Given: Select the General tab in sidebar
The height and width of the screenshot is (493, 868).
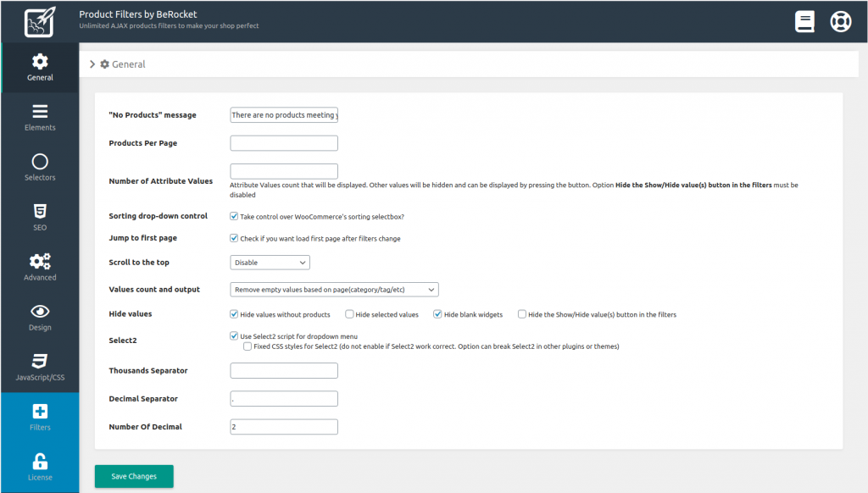Looking at the screenshot, I should 40,68.
